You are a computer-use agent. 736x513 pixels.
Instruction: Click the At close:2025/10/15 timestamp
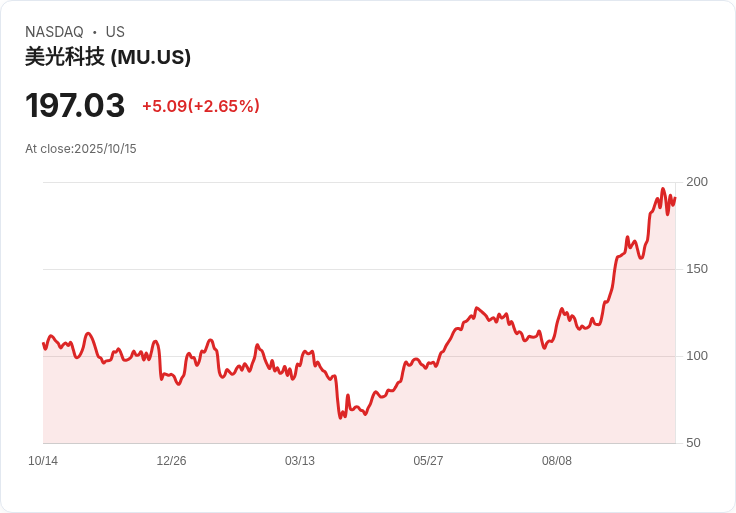point(80,149)
